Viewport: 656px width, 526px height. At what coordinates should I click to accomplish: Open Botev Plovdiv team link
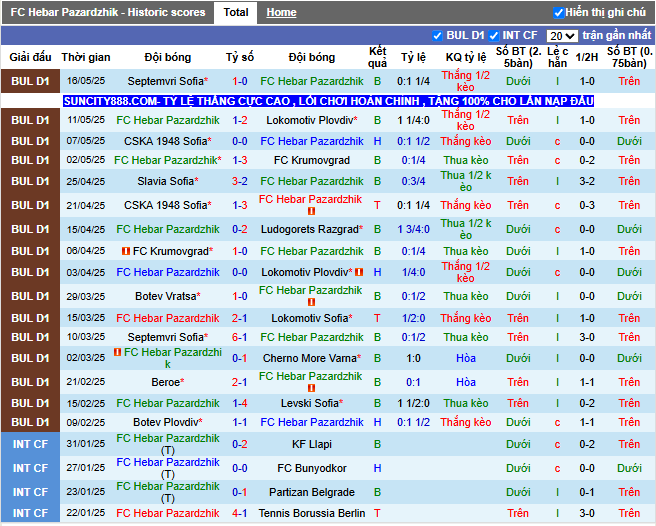click(x=168, y=422)
